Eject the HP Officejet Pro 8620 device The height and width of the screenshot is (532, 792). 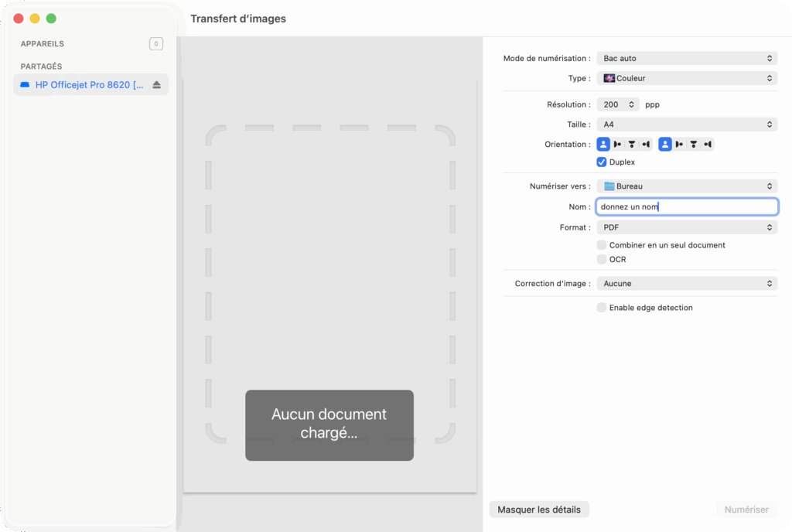pos(156,85)
